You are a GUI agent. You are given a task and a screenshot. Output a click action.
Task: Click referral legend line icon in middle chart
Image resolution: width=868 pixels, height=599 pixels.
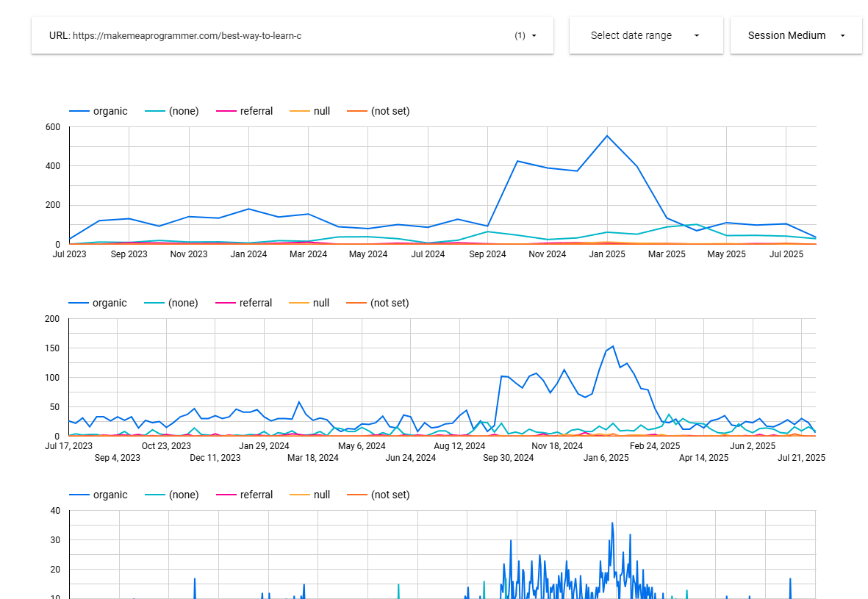click(226, 303)
